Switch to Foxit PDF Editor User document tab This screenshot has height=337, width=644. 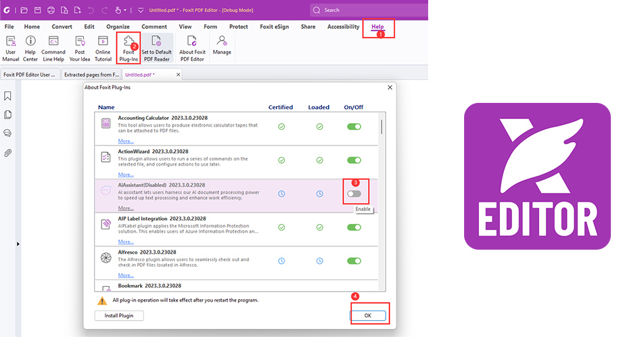coord(30,75)
